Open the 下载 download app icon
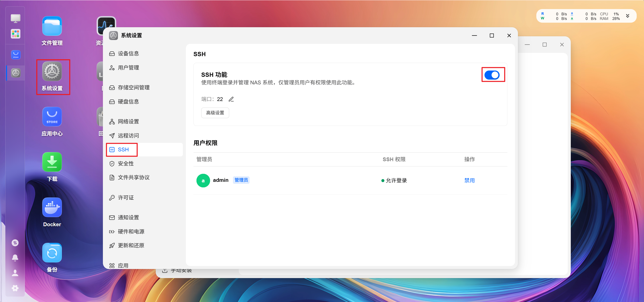 tap(52, 162)
